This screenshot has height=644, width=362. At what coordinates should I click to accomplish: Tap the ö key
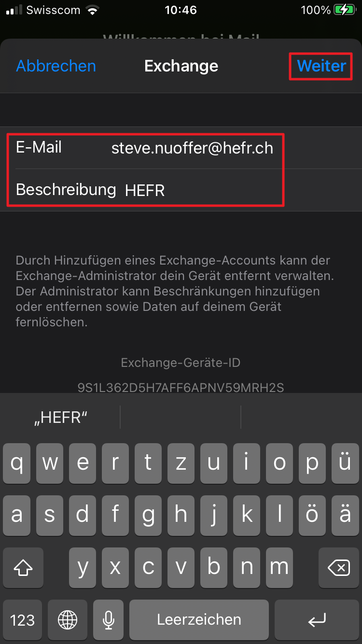312,516
